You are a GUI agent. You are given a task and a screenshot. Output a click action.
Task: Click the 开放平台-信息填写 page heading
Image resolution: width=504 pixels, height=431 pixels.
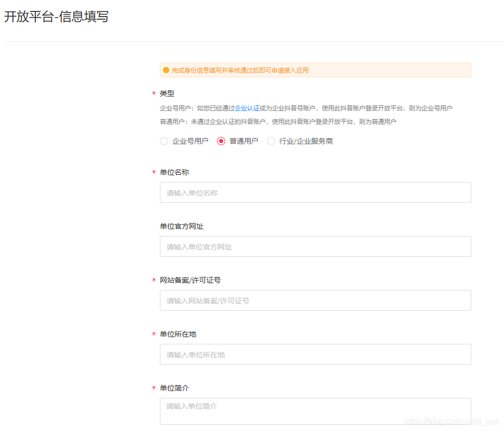click(57, 17)
